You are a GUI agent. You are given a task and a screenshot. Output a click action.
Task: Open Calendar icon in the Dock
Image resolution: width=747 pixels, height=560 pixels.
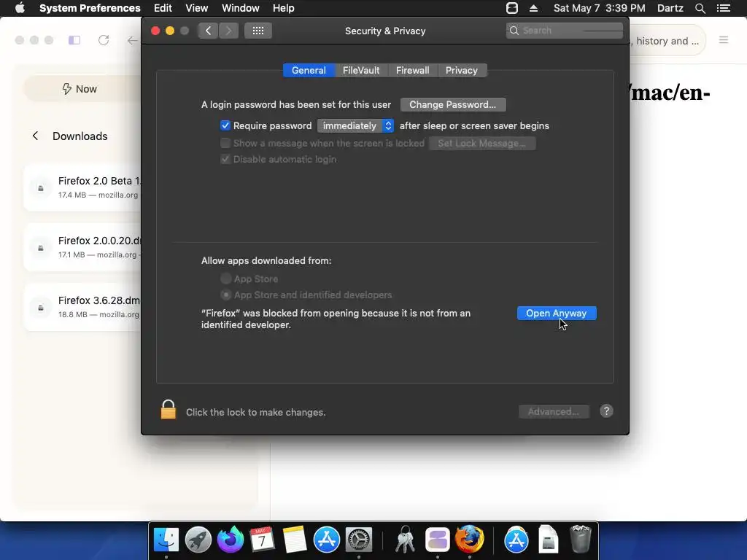click(262, 540)
